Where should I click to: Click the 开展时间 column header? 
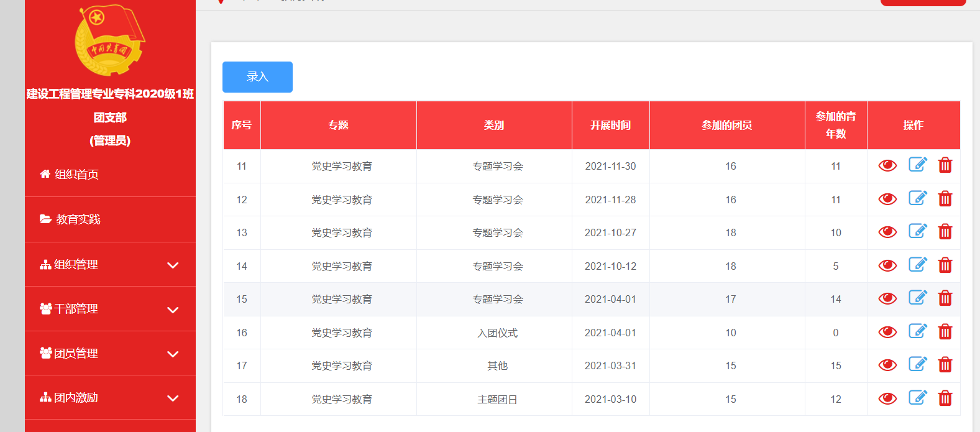pos(610,126)
